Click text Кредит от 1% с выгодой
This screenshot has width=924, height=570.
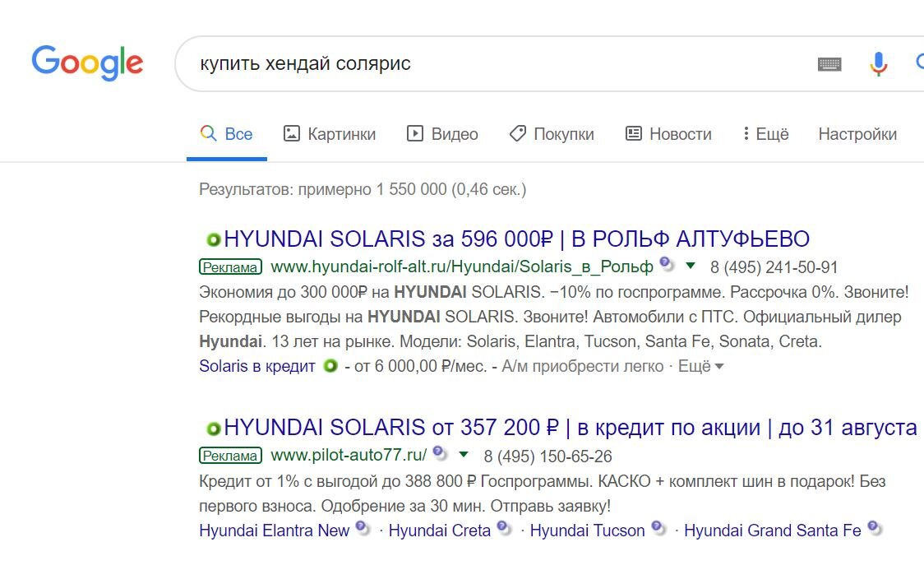pos(289,482)
